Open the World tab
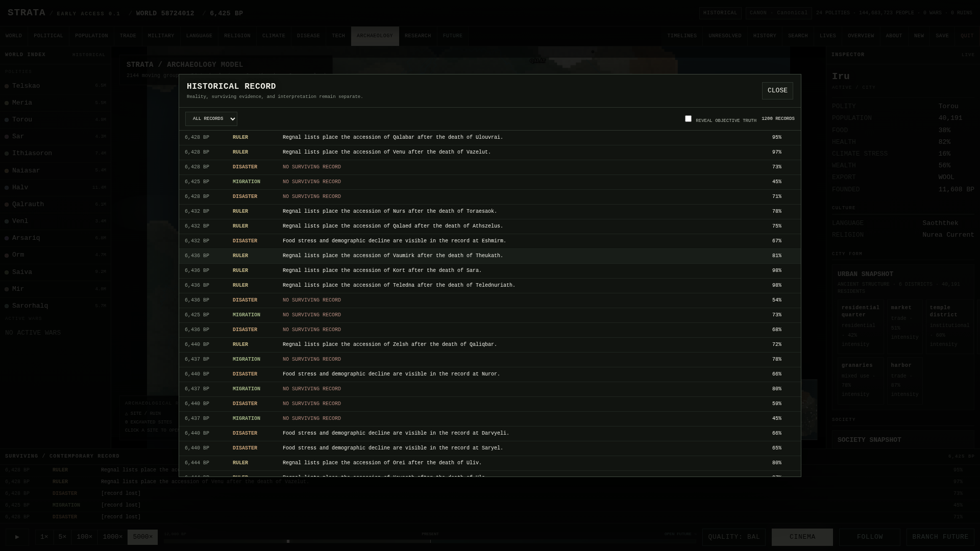Viewport: 980px width, 551px height. (14, 36)
